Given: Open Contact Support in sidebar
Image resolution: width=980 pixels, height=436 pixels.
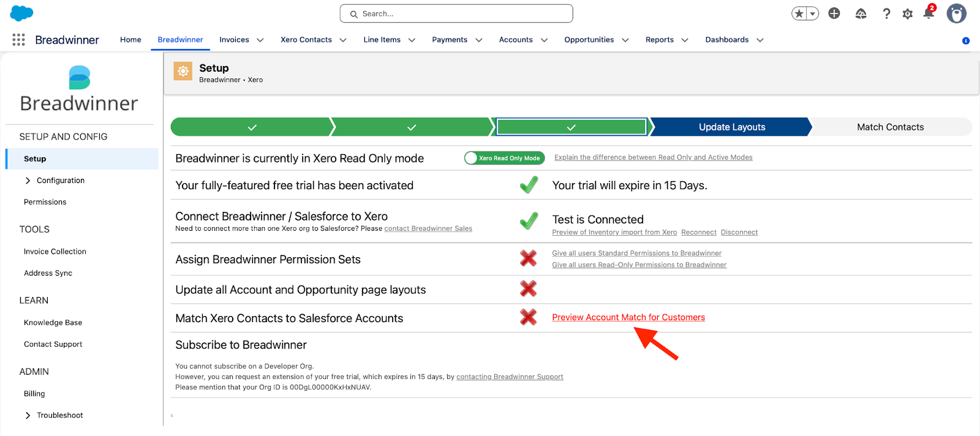Looking at the screenshot, I should pyautogui.click(x=53, y=344).
